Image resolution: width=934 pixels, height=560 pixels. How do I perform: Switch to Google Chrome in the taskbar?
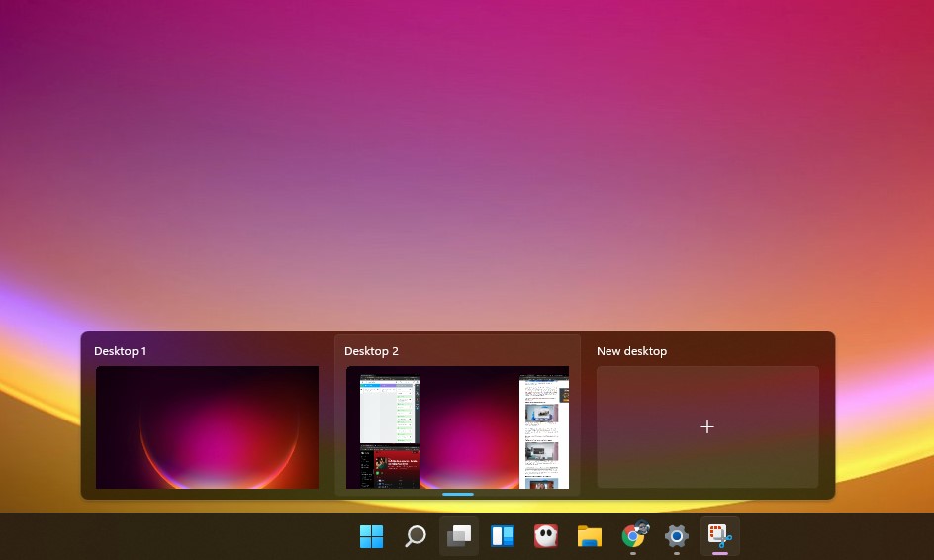point(633,536)
